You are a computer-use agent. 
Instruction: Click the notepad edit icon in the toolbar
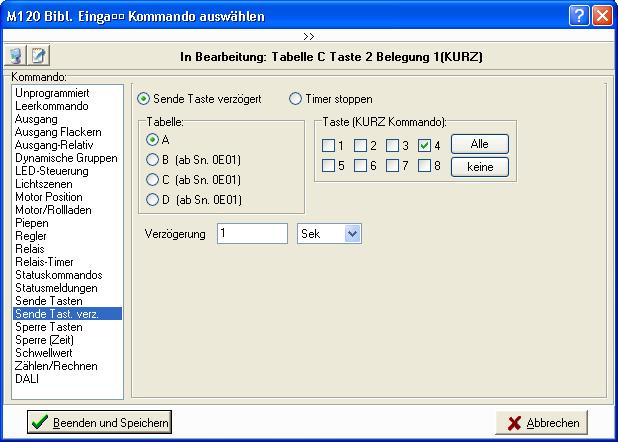tap(39, 56)
